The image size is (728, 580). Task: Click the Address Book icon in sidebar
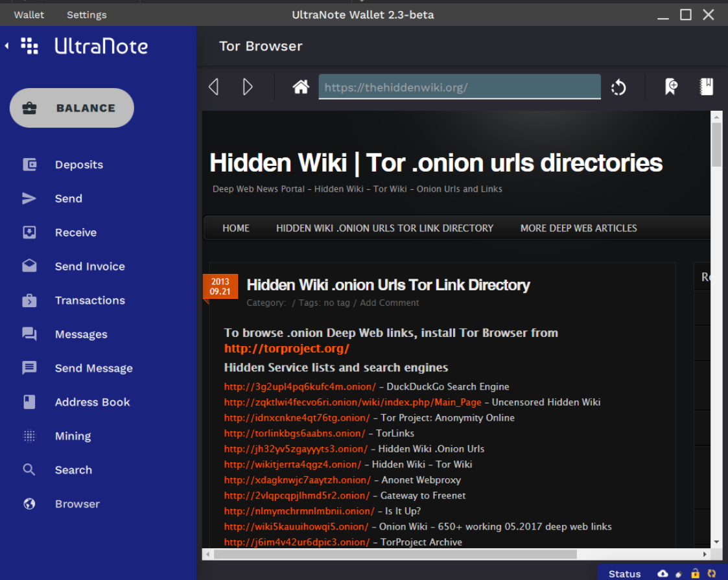(29, 402)
